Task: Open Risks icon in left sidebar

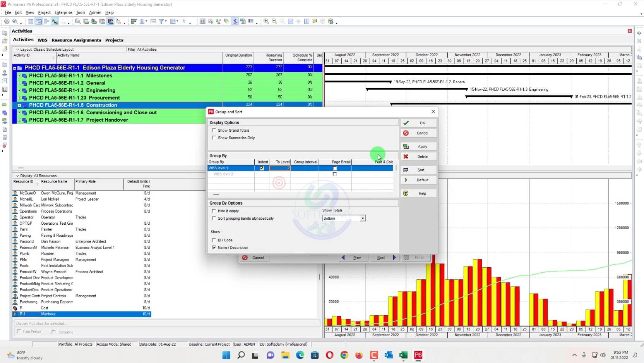Action: [x=5, y=145]
